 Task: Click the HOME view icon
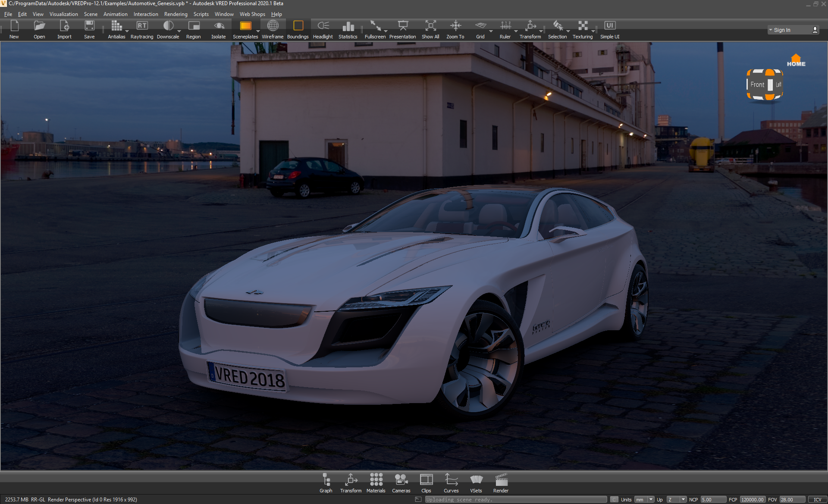pos(796,60)
